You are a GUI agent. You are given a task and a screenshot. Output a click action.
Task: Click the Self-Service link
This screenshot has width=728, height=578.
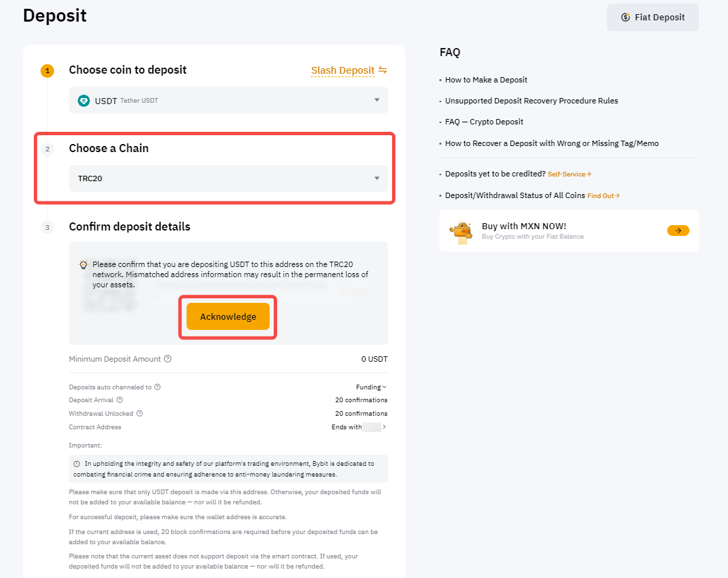tap(569, 174)
